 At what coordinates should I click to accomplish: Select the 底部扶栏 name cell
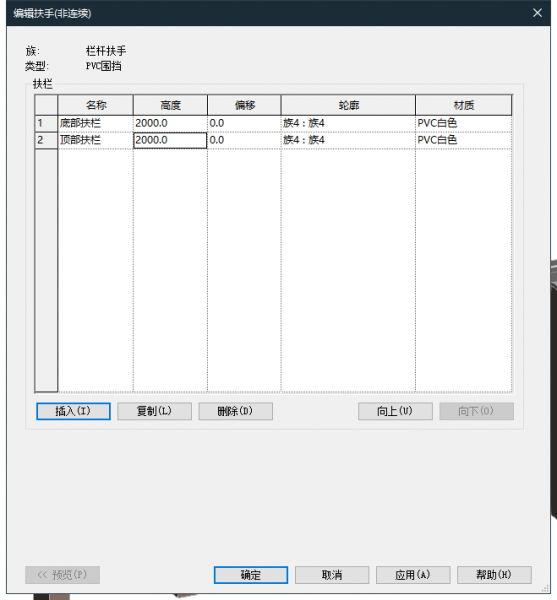[95, 123]
